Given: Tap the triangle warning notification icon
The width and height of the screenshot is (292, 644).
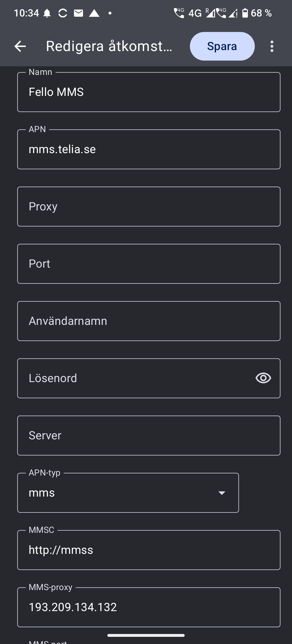Looking at the screenshot, I should [94, 13].
